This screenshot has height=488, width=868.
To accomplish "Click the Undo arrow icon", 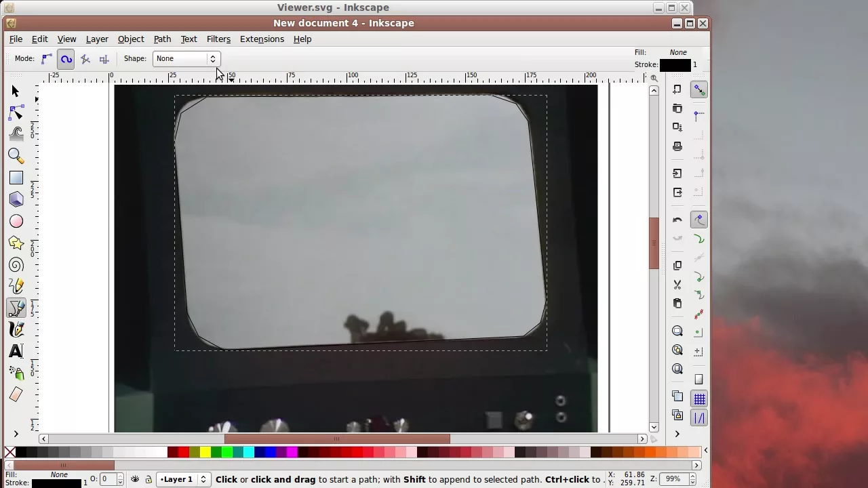I will click(x=677, y=220).
